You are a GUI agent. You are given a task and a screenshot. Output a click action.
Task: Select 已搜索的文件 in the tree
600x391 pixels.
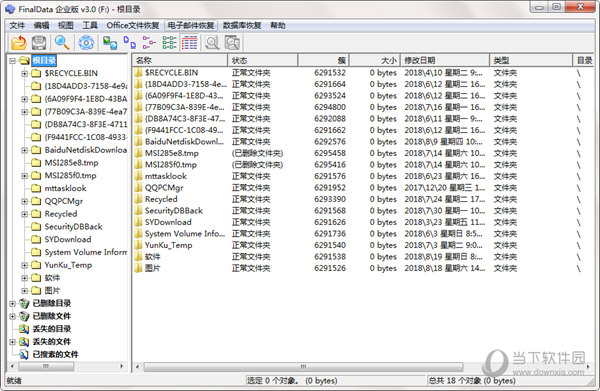(x=55, y=354)
